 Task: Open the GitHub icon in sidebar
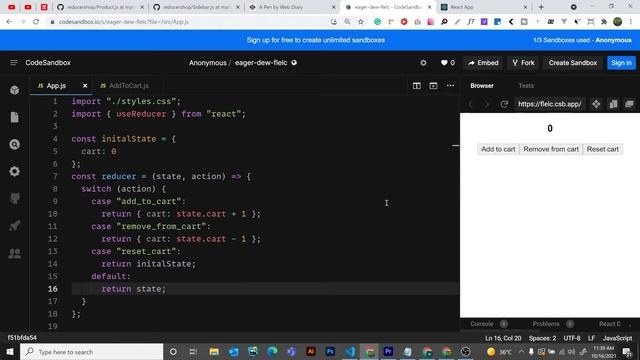click(15, 198)
